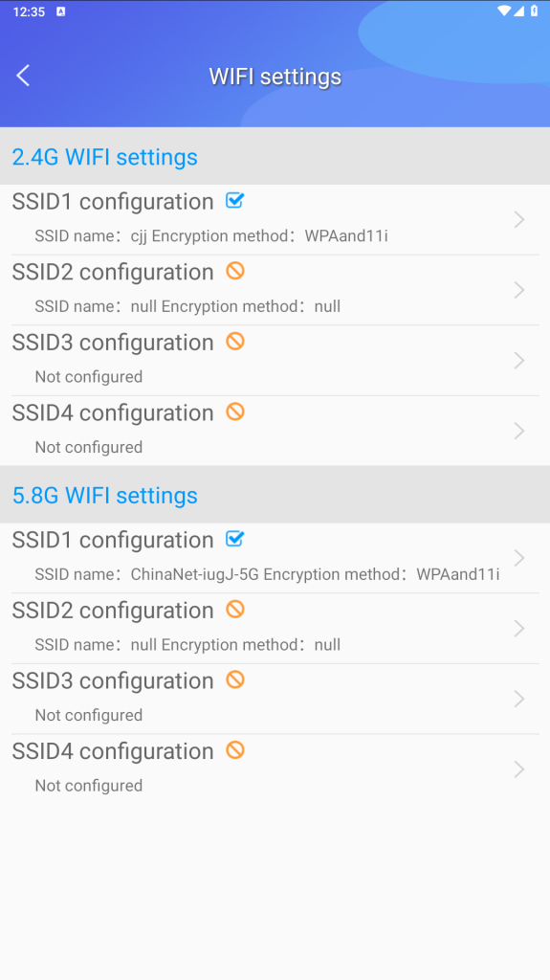Toggle 5.8G SSID2 disabled status indicator
This screenshot has height=980, width=550.
(x=235, y=609)
